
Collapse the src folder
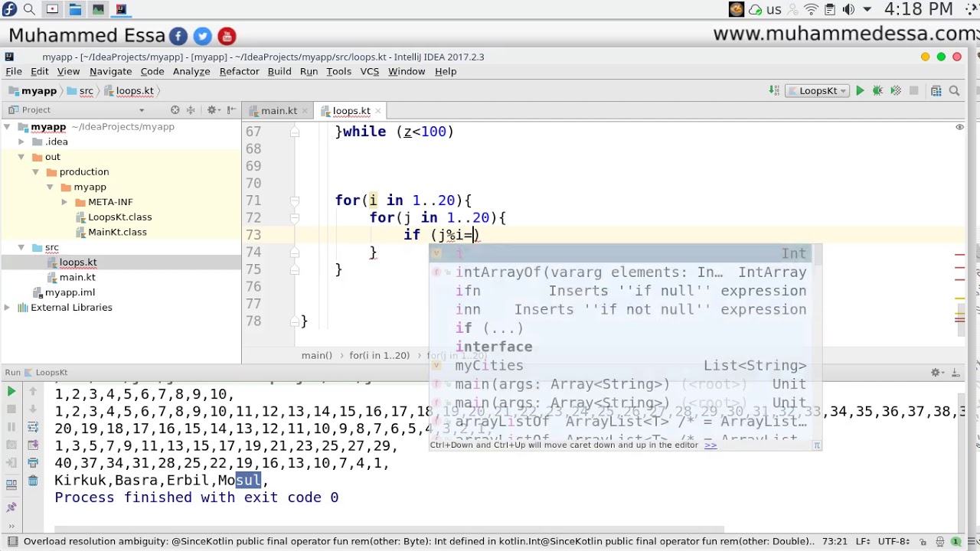point(21,247)
